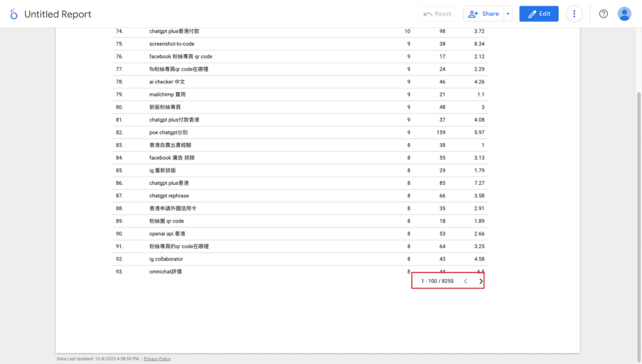Go to next page of table results

[481, 281]
